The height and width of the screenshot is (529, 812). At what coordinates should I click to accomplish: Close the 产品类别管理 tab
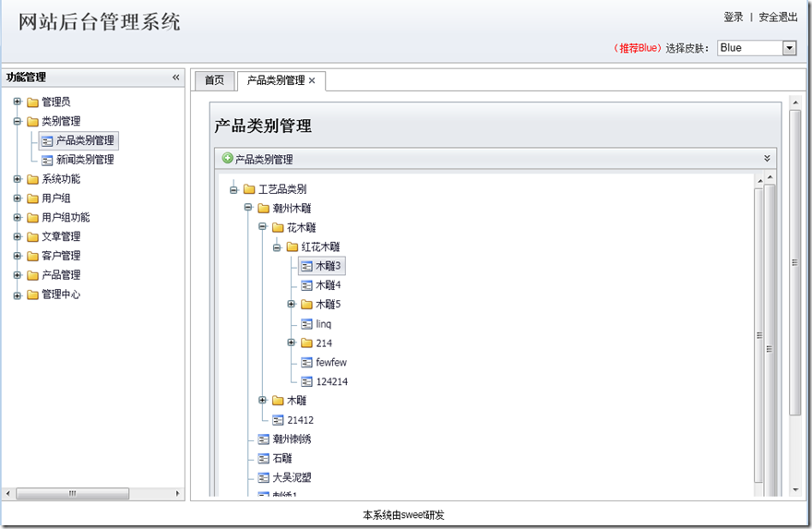pos(312,80)
